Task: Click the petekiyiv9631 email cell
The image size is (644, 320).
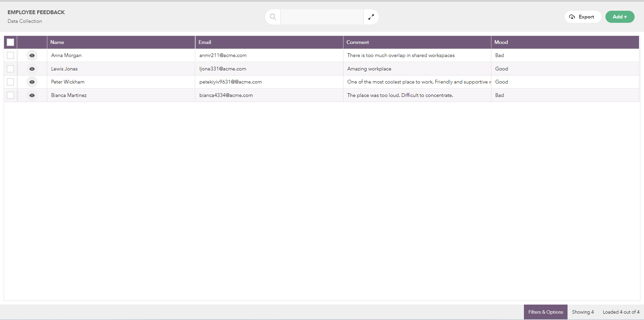Action: point(230,82)
